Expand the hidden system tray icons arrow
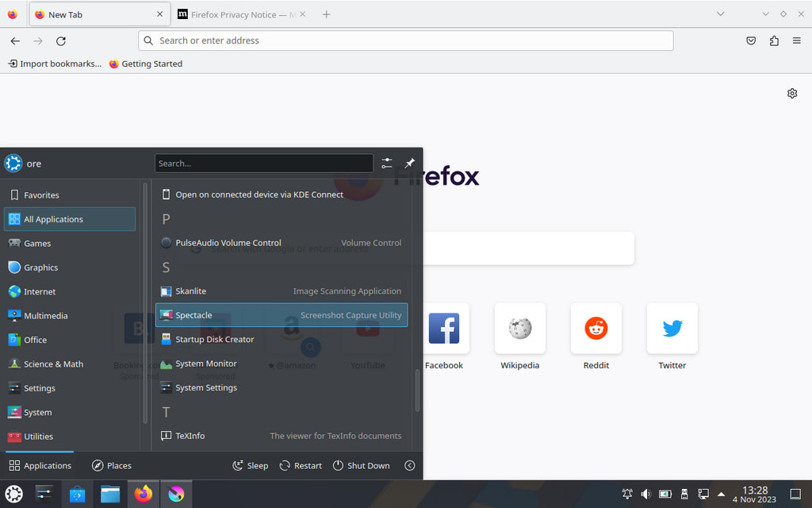Viewport: 812px width, 508px height. [x=721, y=494]
